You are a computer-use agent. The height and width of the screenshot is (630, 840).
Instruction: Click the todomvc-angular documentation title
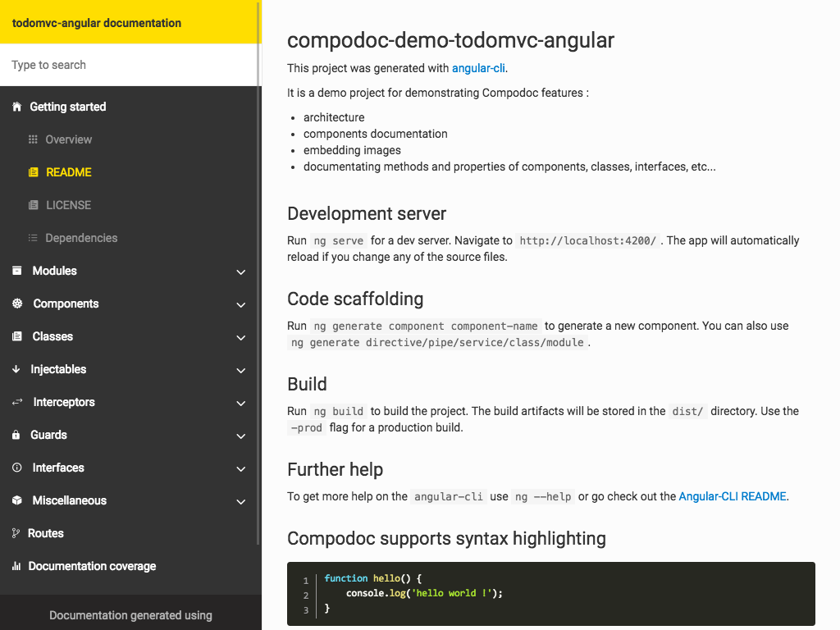(97, 23)
